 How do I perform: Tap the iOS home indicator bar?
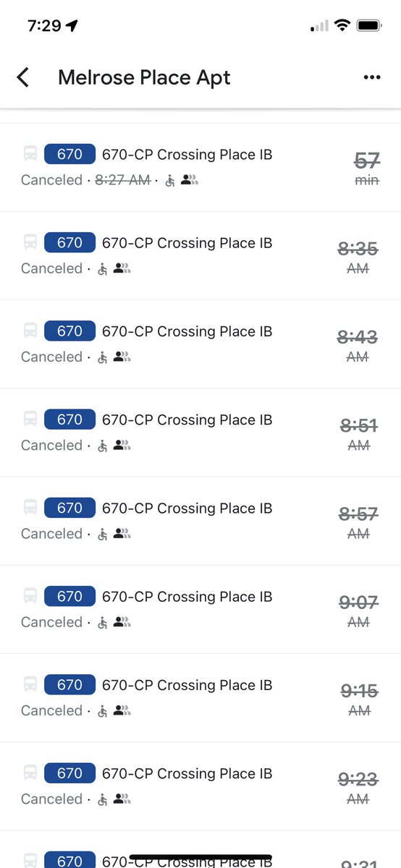coord(200,857)
